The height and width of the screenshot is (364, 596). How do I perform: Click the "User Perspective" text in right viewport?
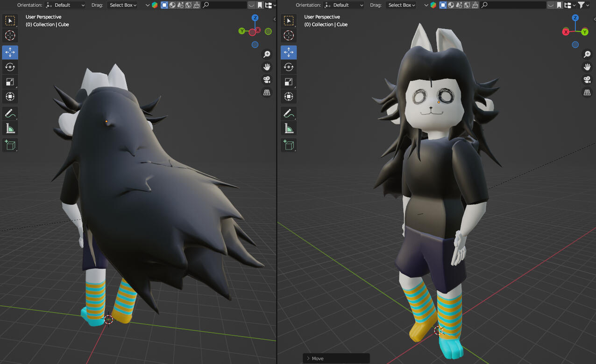[322, 17]
